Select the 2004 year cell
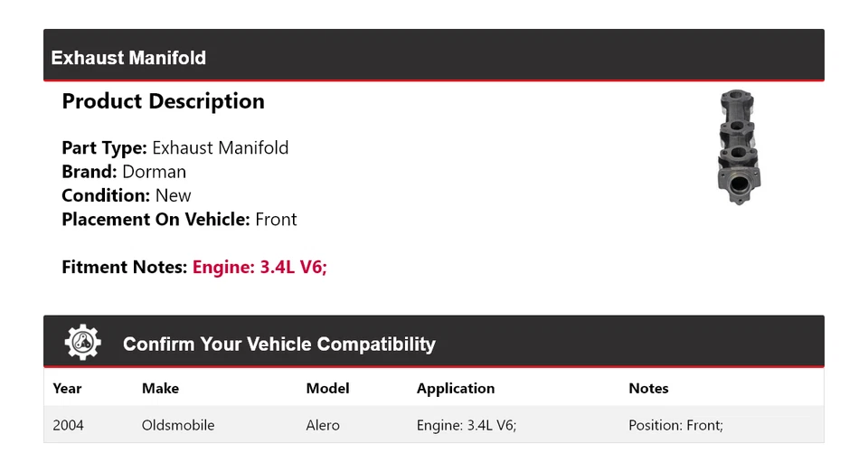Image resolution: width=868 pixels, height=472 pixels. tap(68, 424)
